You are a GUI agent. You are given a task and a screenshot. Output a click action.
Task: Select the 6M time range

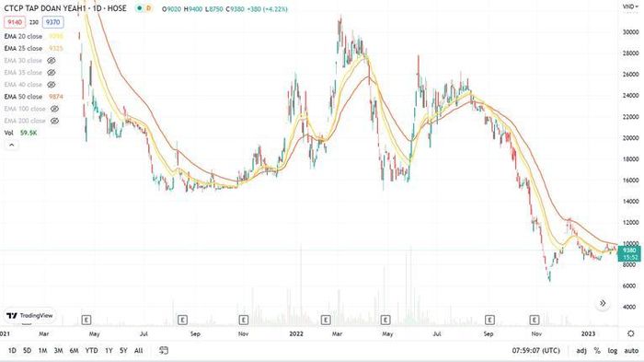(74, 350)
